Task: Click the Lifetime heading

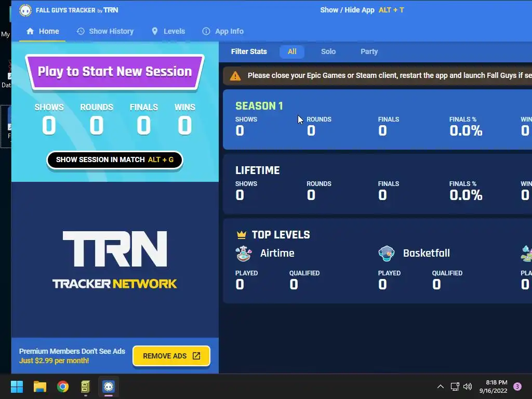Action: (x=258, y=170)
